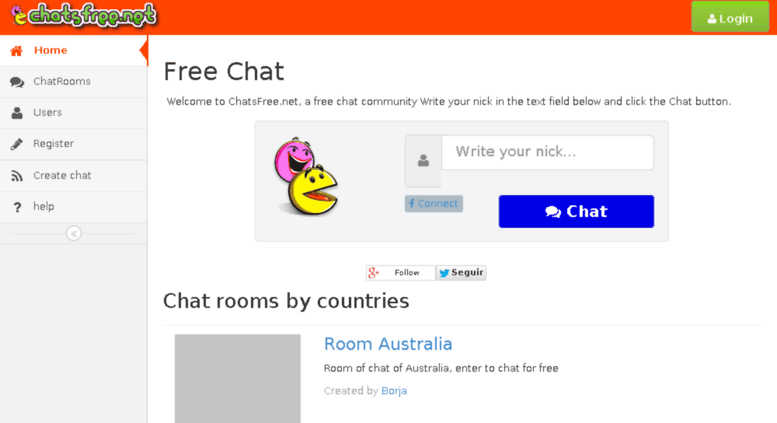Start chatting with the blue Chat button
This screenshot has height=423, width=777.
tap(576, 212)
